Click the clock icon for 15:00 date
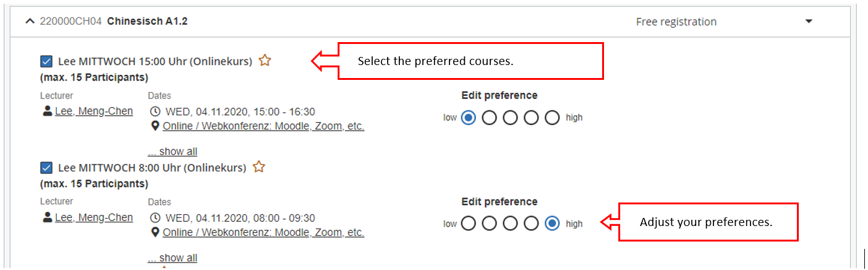 [x=155, y=112]
